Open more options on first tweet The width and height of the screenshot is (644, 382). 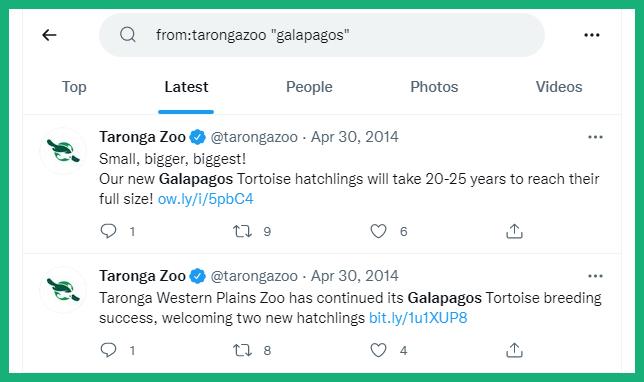[x=595, y=137]
